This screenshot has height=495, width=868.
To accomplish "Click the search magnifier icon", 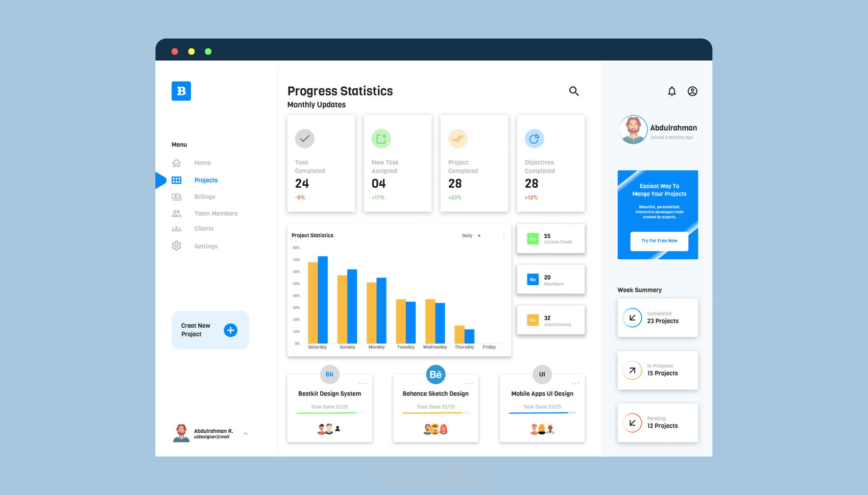I will pyautogui.click(x=574, y=91).
